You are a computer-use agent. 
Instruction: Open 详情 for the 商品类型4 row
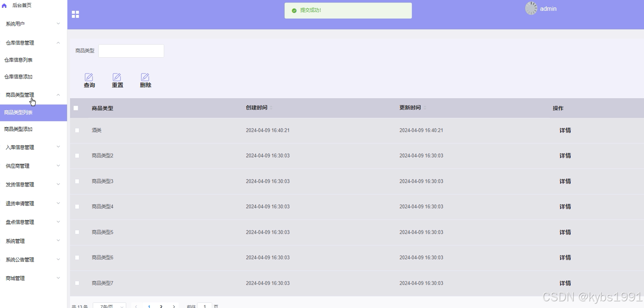565,207
